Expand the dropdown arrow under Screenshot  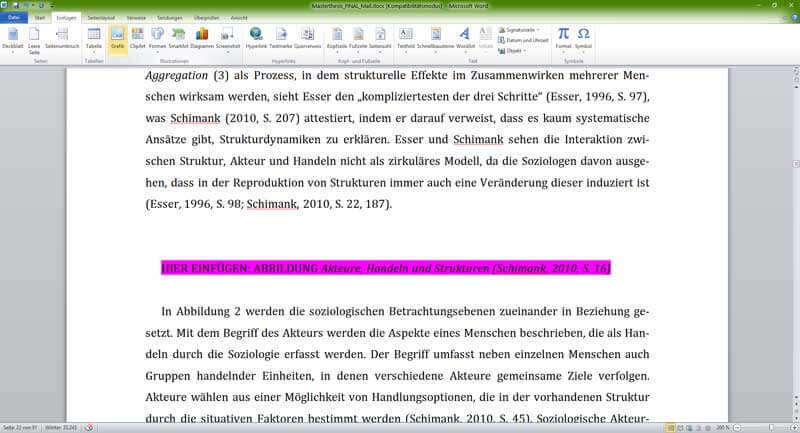point(228,52)
